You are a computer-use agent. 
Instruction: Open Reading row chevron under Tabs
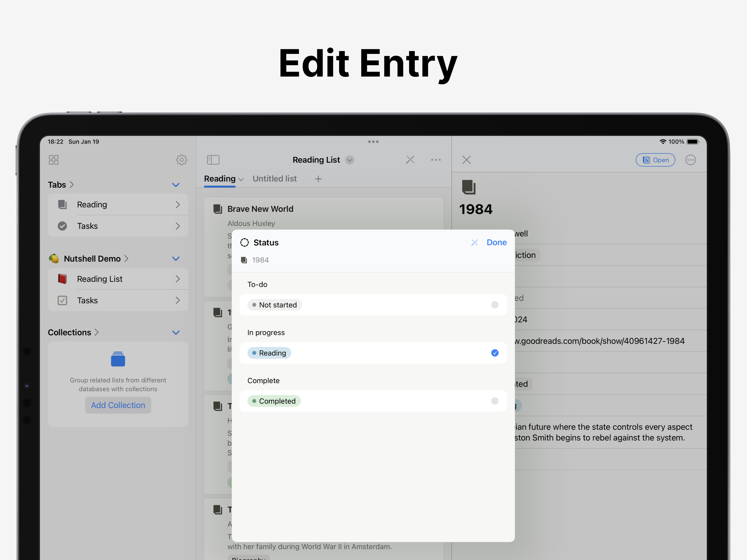coord(178,204)
